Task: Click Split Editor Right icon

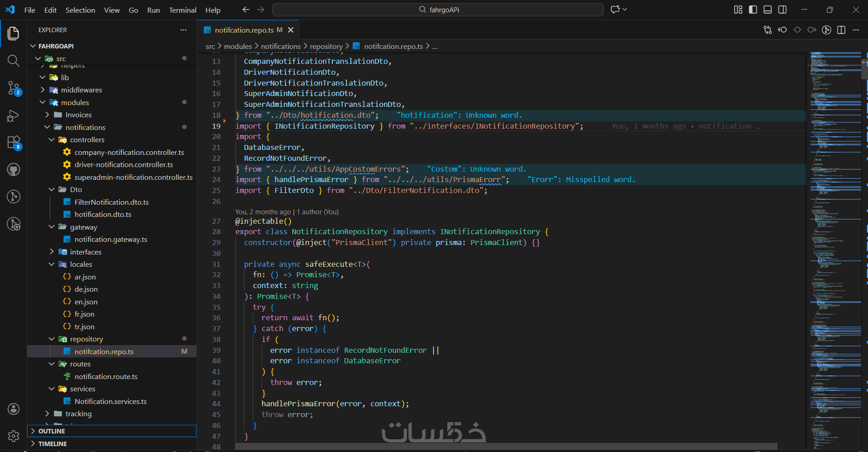Action: (841, 30)
